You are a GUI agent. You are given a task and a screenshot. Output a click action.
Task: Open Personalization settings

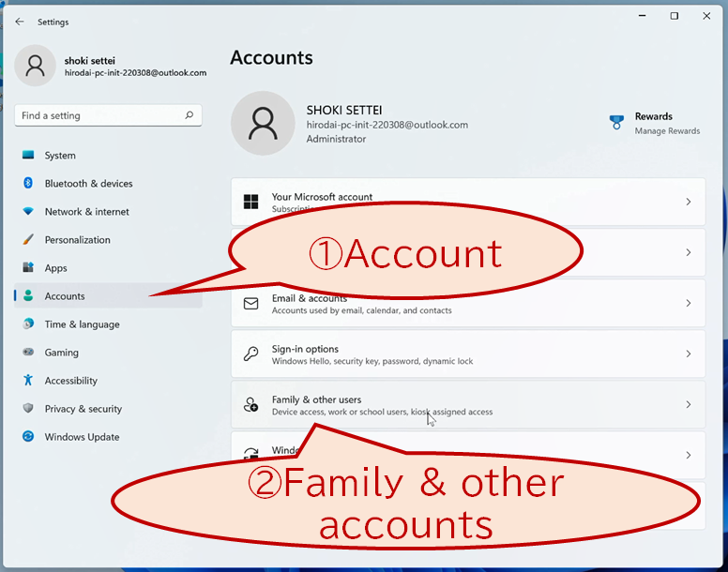click(x=108, y=240)
